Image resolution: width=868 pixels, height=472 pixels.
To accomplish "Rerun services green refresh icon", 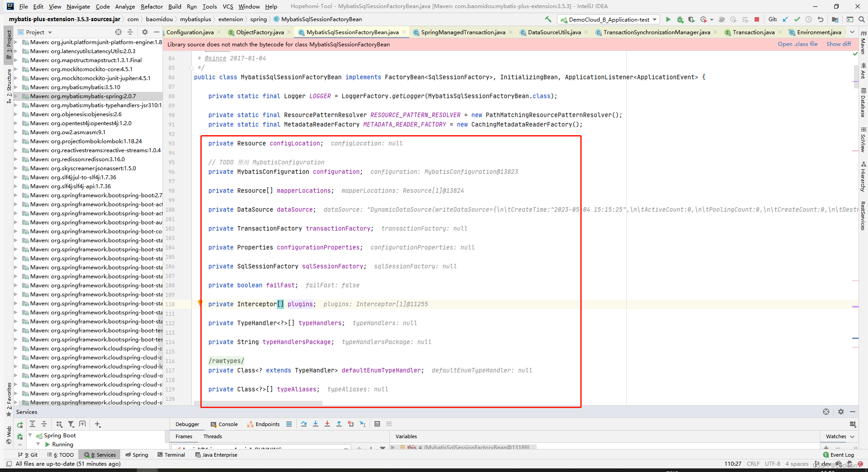I will pos(20,424).
